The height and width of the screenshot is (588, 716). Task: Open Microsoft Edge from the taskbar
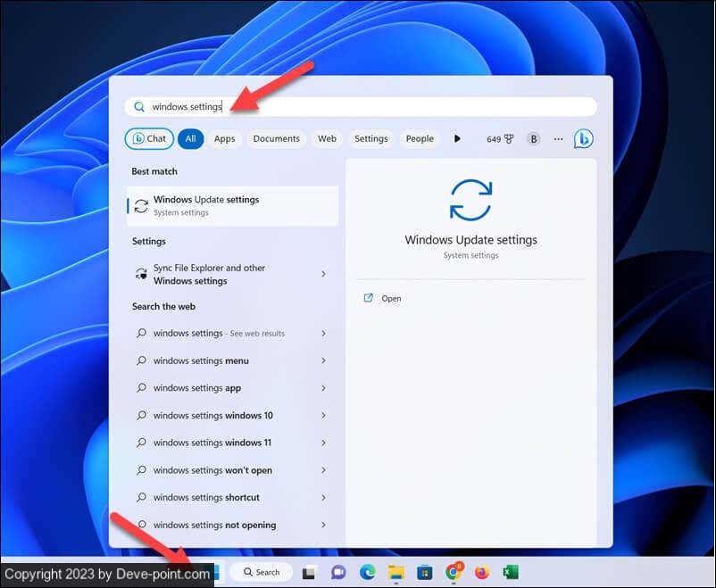click(x=367, y=572)
